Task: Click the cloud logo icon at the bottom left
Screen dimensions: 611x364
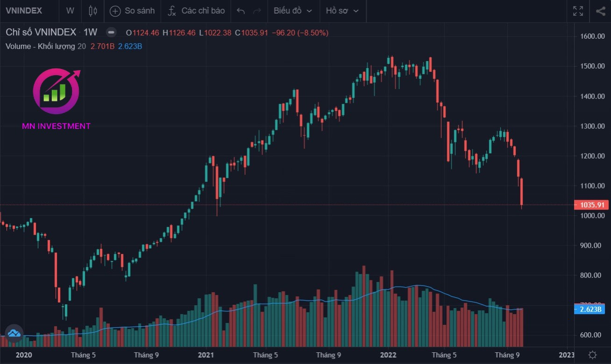Action: (14, 333)
